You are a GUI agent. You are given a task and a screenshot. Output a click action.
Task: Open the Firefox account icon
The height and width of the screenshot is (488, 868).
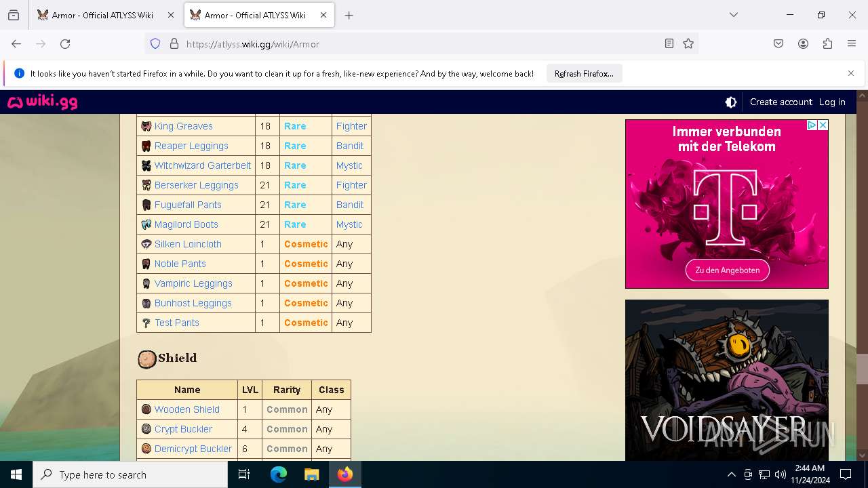click(x=803, y=44)
